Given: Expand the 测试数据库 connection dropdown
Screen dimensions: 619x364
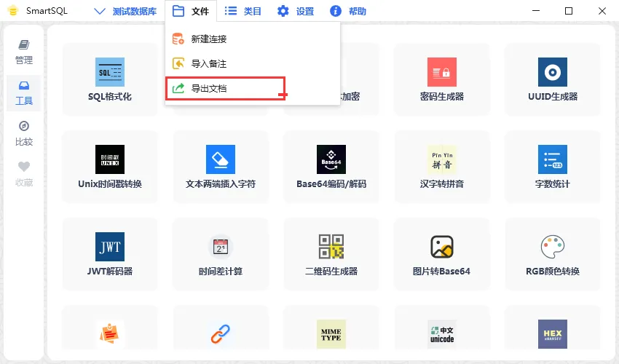Looking at the screenshot, I should [125, 11].
